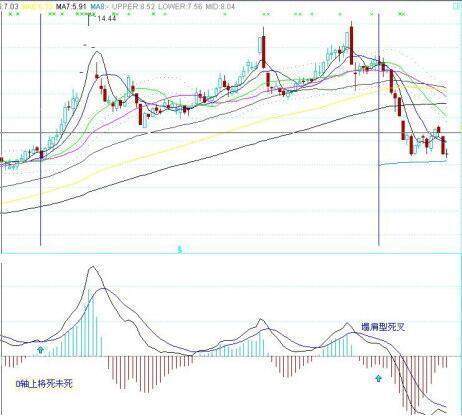Click the LOWER 7.56 band label

click(180, 7)
